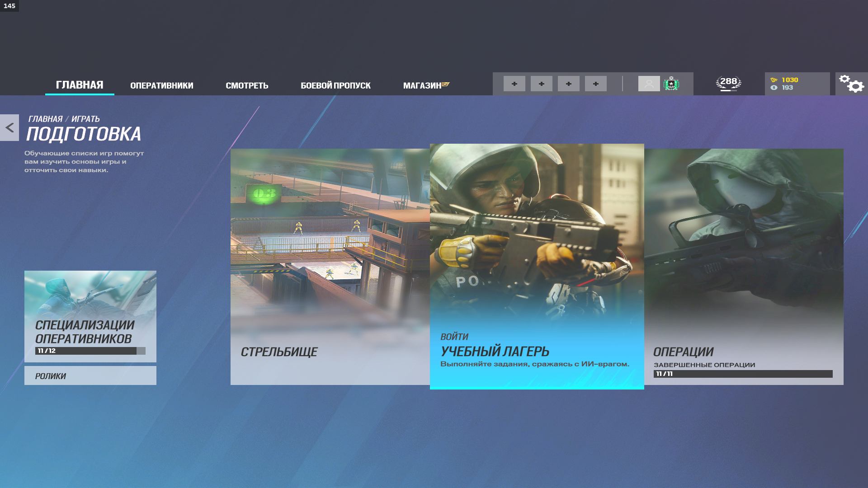Viewport: 868px width, 488px height.
Task: Invite a player in the third squad slot
Action: coord(569,84)
